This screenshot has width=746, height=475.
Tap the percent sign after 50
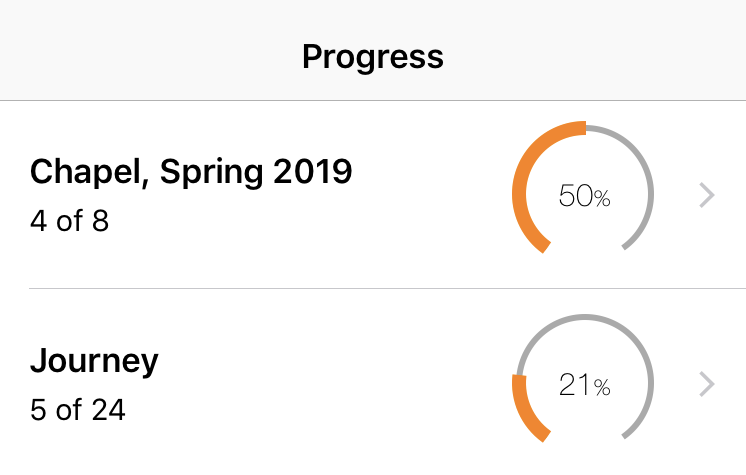click(x=602, y=199)
